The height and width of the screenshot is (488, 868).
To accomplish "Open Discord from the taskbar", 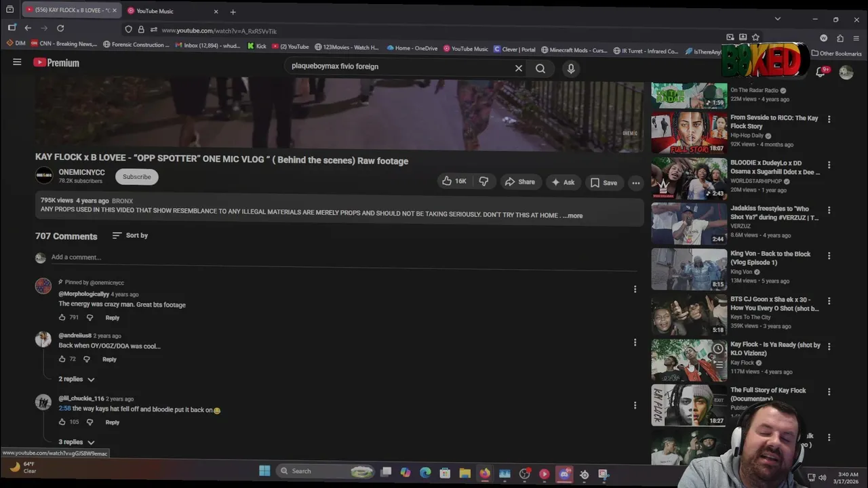I will [564, 474].
